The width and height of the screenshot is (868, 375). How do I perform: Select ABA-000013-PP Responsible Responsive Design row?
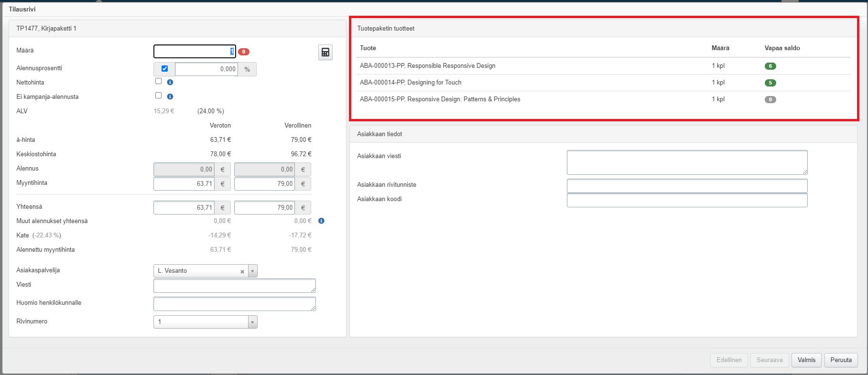[427, 66]
